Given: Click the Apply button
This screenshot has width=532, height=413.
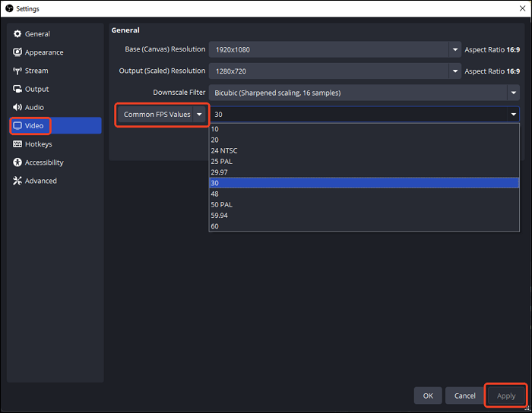Looking at the screenshot, I should point(505,396).
